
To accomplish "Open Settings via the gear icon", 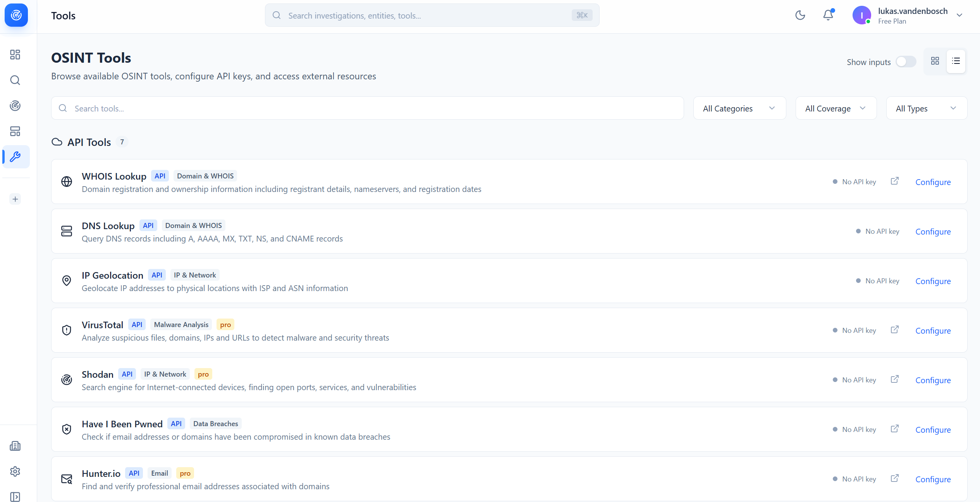I will tap(15, 471).
